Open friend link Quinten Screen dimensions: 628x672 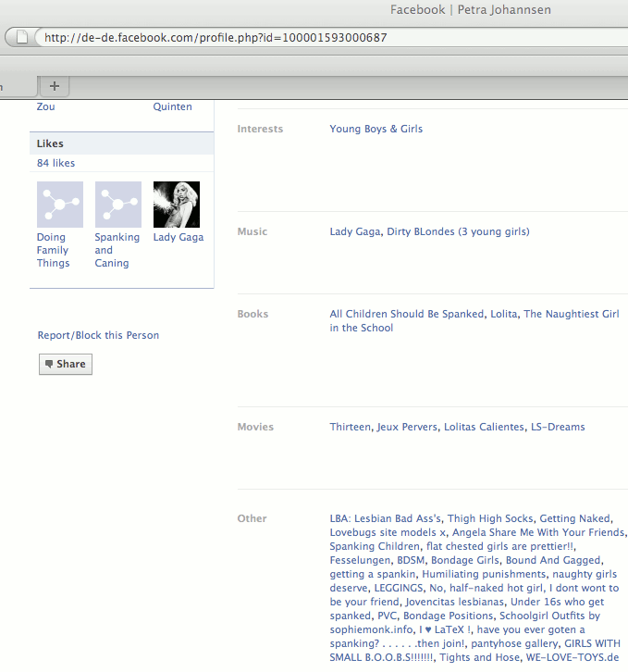(172, 106)
